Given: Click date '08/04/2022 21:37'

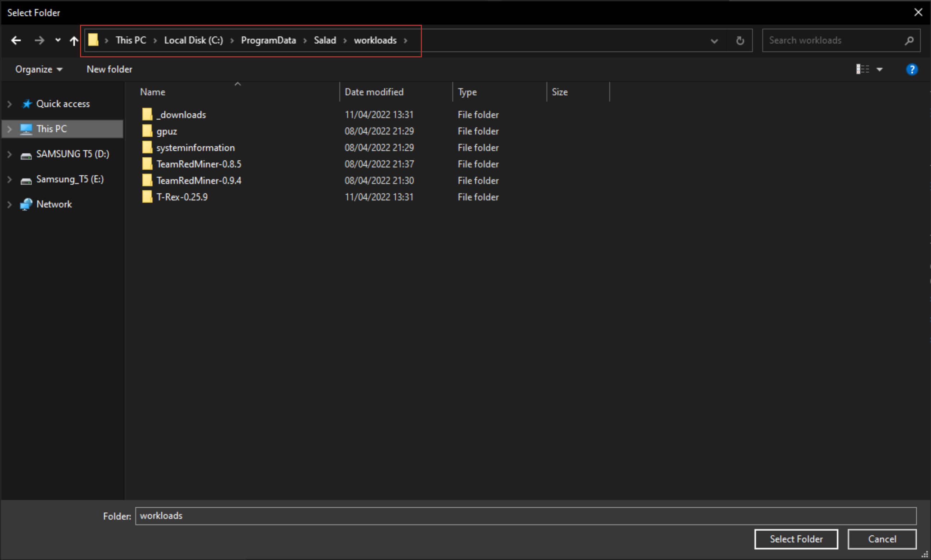Looking at the screenshot, I should (379, 164).
